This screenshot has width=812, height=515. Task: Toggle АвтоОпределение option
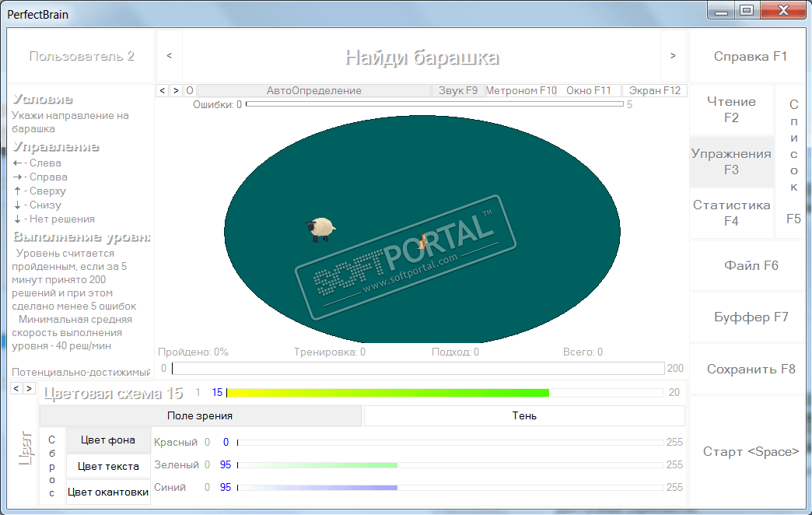(313, 91)
